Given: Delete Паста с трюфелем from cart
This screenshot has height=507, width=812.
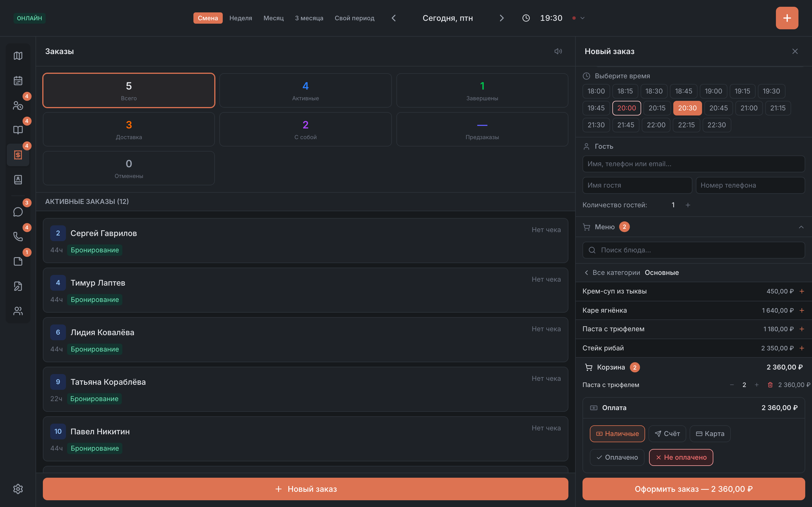Looking at the screenshot, I should point(770,385).
